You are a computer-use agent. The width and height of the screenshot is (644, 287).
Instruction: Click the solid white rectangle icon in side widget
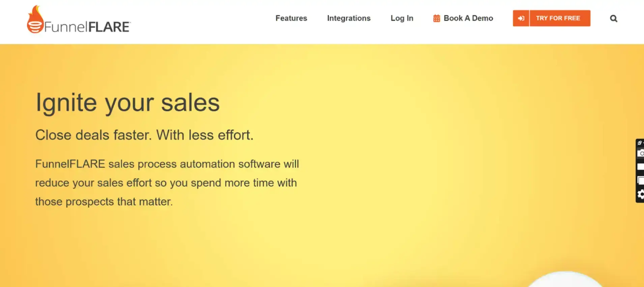point(640,167)
